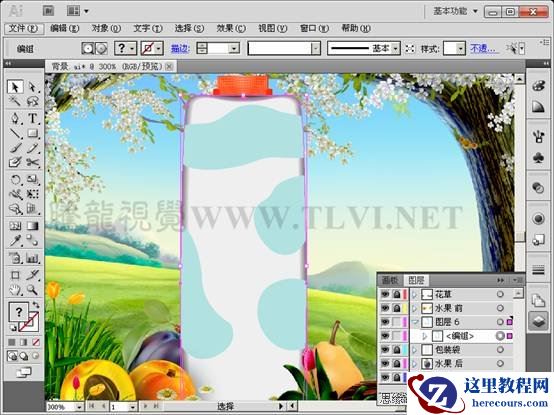This screenshot has height=415, width=554.
Task: Select the Eyedropper tool
Action: [15, 241]
